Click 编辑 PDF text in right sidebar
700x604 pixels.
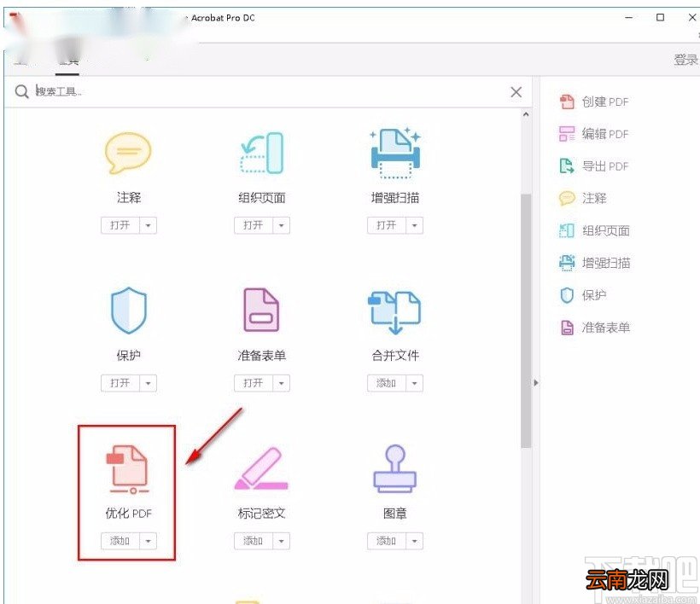pyautogui.click(x=605, y=134)
